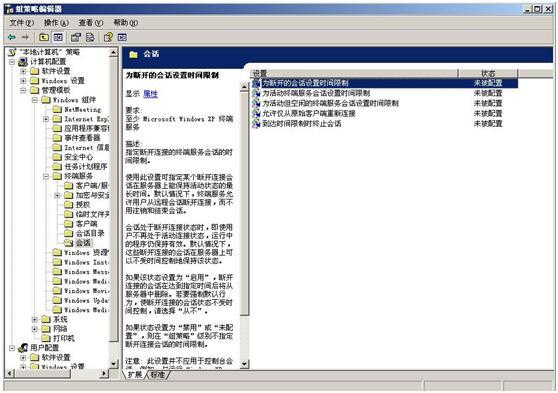
Task: Collapse the 计算机配置 tree node
Action: tap(12, 62)
